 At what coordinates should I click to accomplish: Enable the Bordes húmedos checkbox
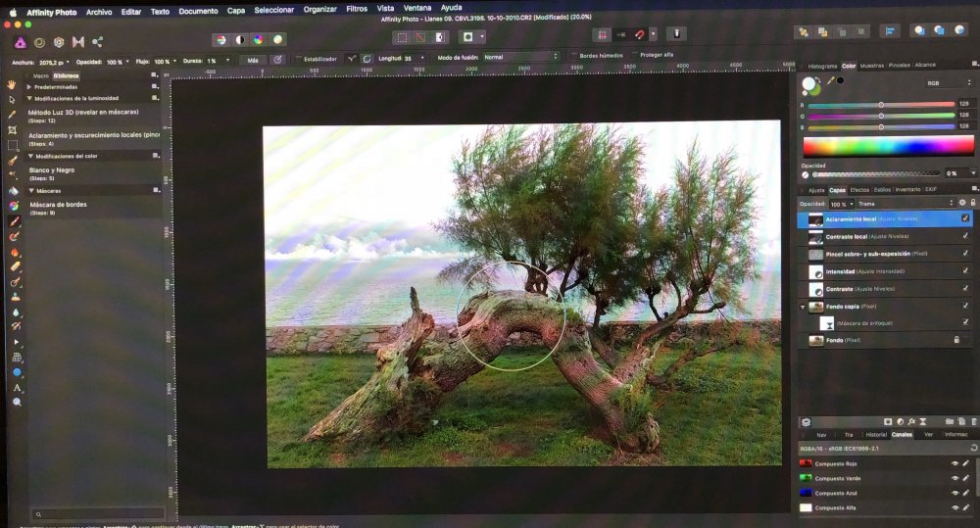click(573, 55)
